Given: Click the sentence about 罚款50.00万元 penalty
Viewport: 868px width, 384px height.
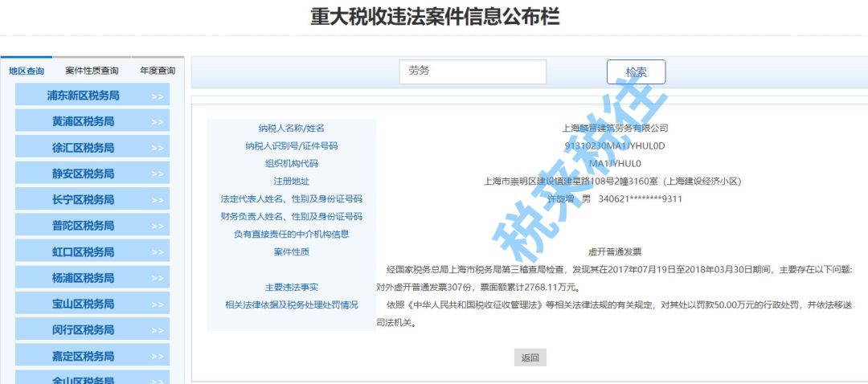Looking at the screenshot, I should point(614,313).
